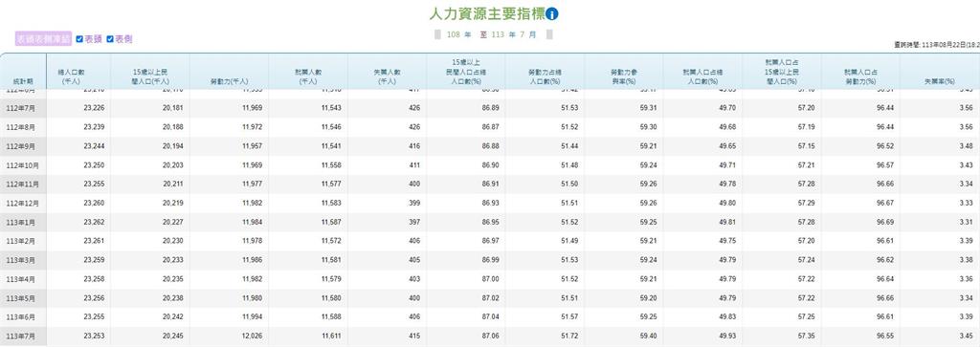Click unemployment rate 3.31 in 113年1月 row
The image size is (980, 347).
click(966, 222)
